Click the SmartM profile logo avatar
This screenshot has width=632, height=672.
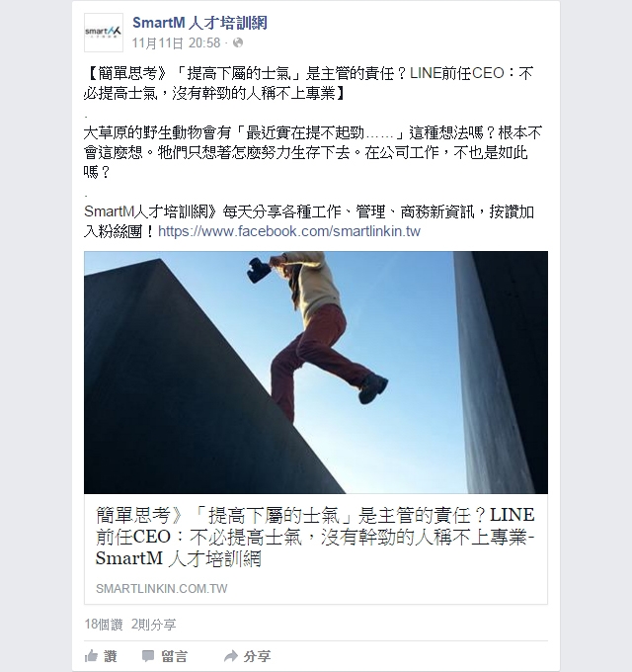[104, 33]
